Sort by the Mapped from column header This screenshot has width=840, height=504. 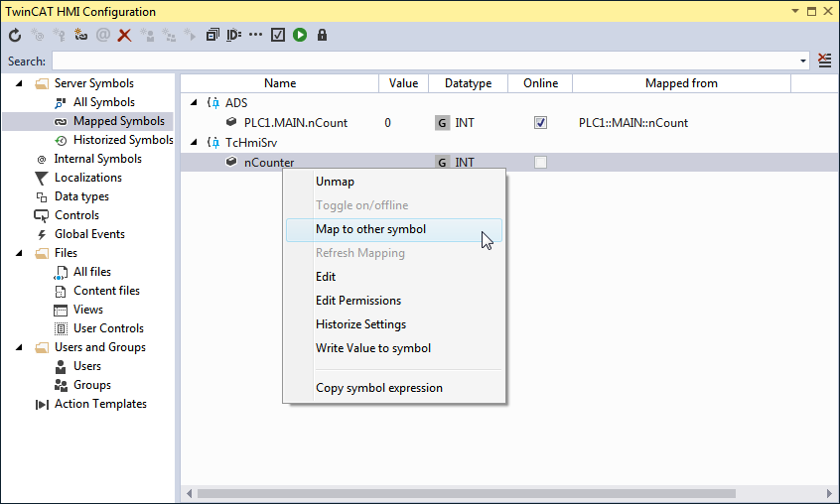[x=681, y=83]
